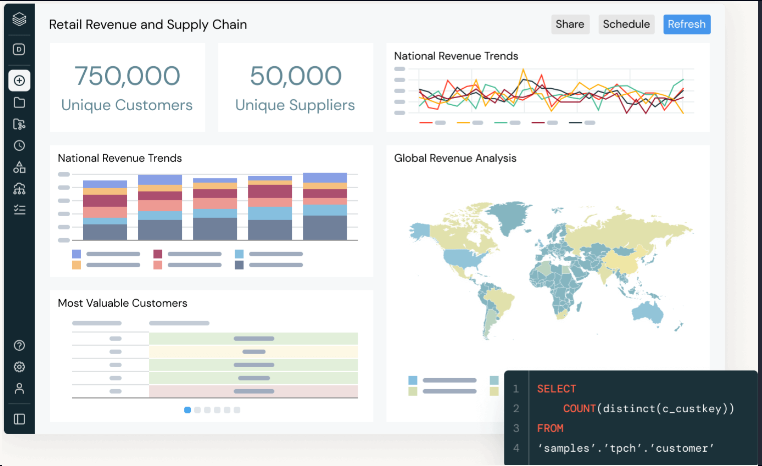
Task: Open the workflows hierarchy icon in sidebar
Action: 19,188
